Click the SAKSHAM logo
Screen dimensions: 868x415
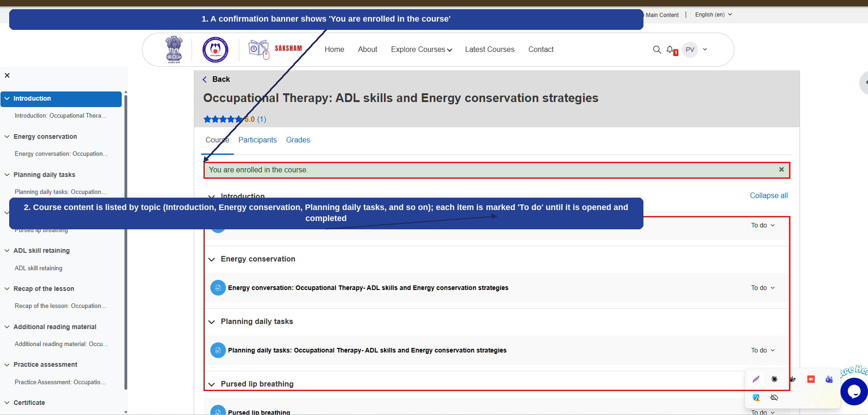point(275,50)
